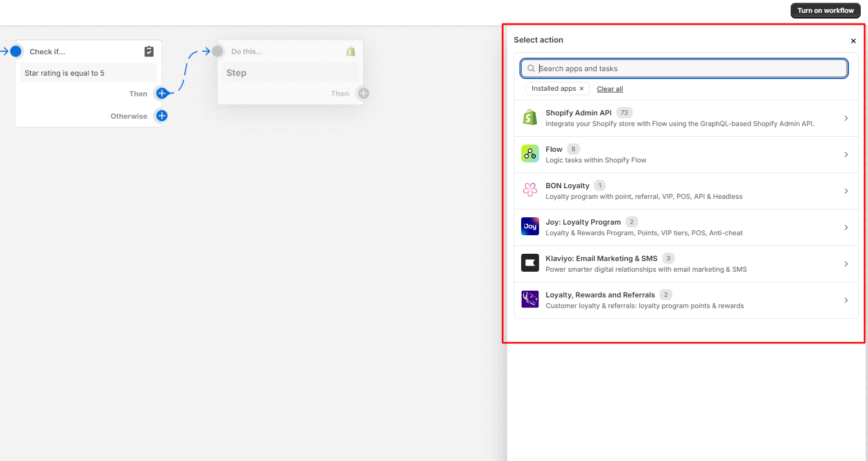The image size is (868, 461).
Task: Click the Then label on Do this card
Action: point(340,94)
